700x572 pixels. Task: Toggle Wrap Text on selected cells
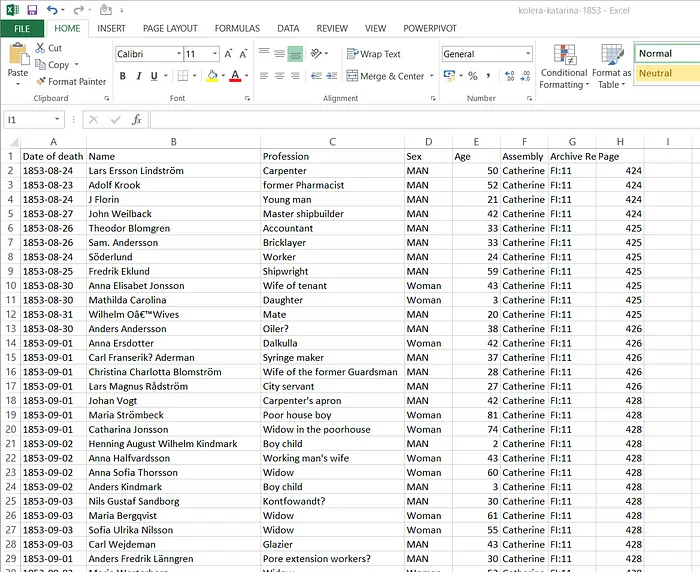(x=373, y=54)
